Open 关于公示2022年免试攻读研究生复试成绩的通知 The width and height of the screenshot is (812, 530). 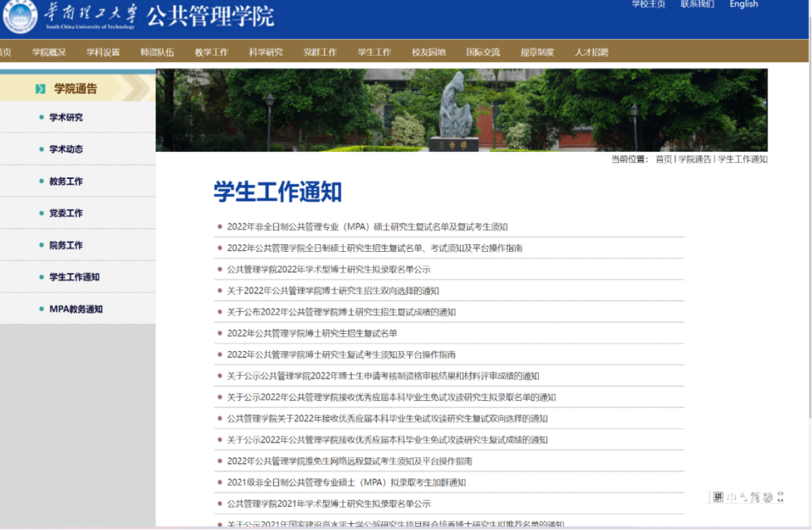[387, 440]
